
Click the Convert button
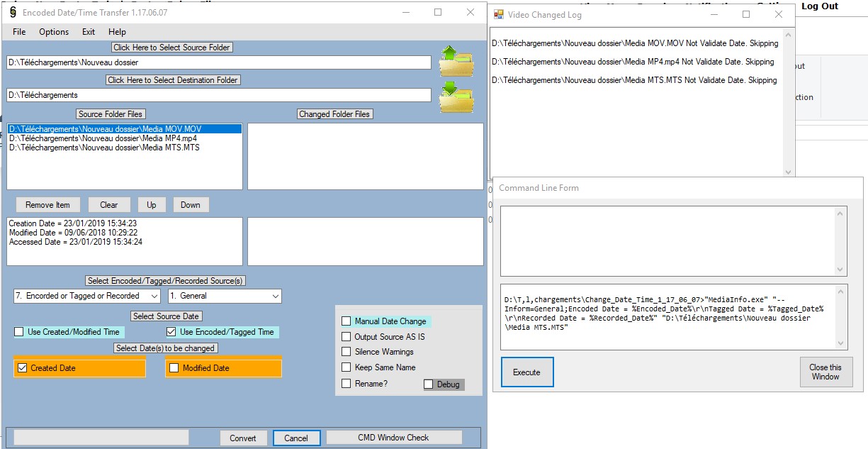coord(243,438)
